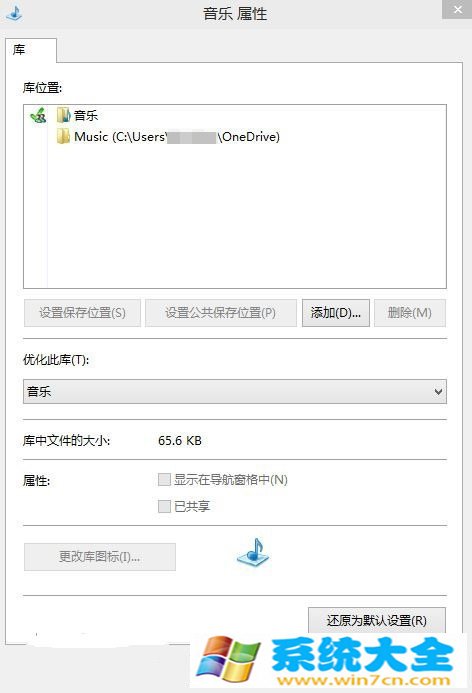Click 设置公共保存位置(P) button
Image resolution: width=472 pixels, height=693 pixels.
point(221,313)
